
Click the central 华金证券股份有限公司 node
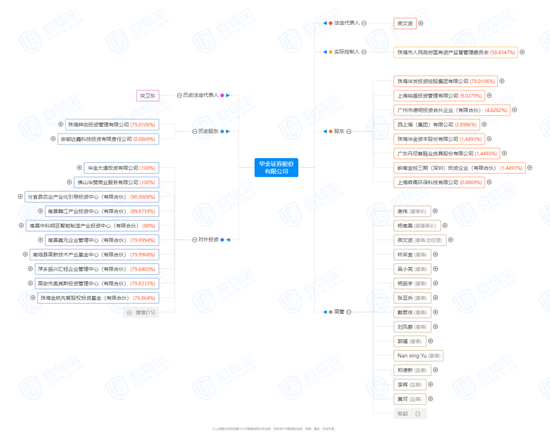(x=276, y=167)
